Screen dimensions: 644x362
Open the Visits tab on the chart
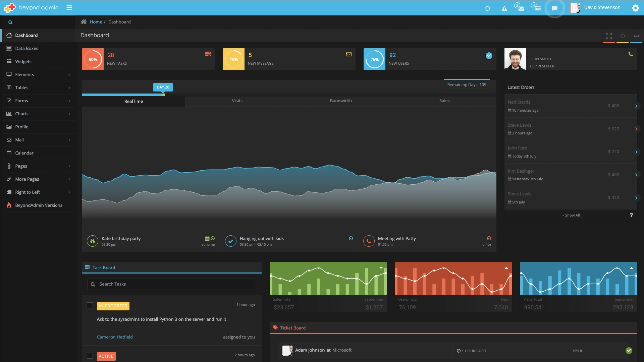click(x=237, y=101)
